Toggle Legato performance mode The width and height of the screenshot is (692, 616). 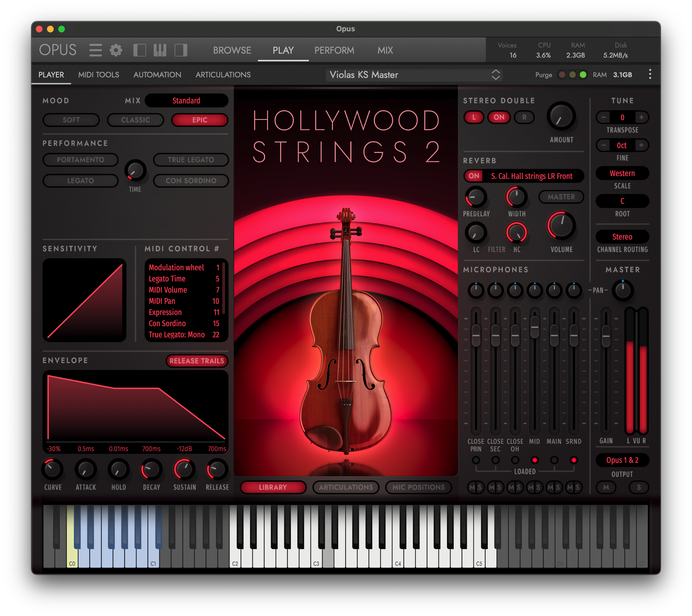(80, 181)
